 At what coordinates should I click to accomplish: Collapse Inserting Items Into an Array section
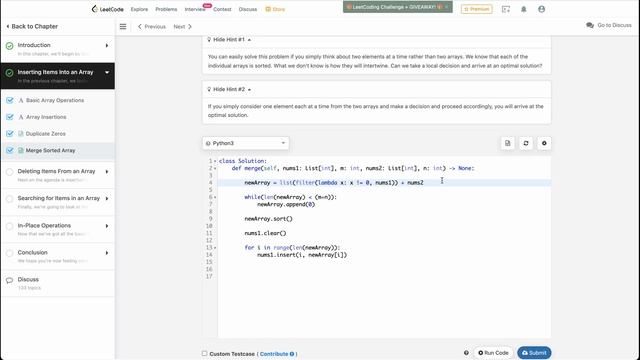(107, 72)
